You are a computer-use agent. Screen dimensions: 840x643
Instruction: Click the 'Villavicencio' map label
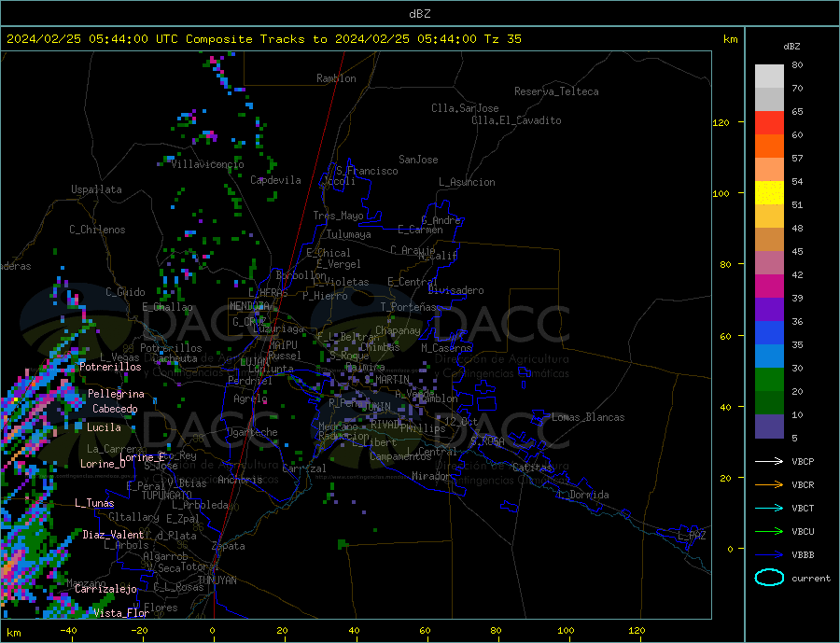[207, 164]
